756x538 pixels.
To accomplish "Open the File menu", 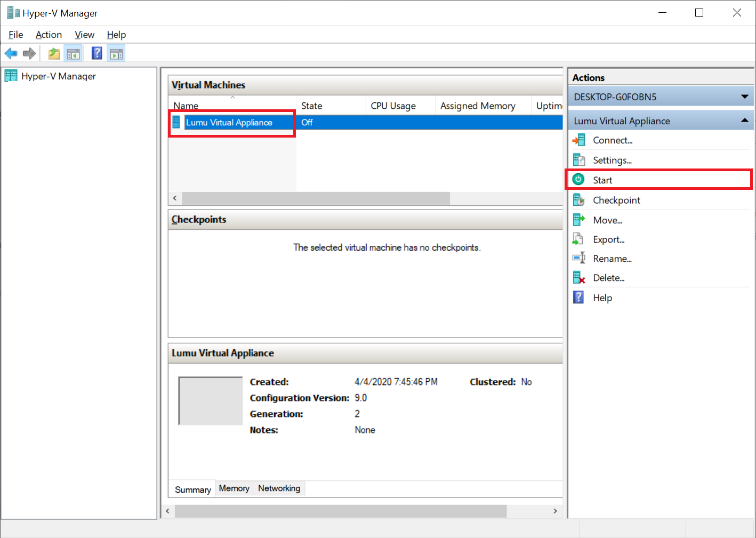I will [16, 35].
